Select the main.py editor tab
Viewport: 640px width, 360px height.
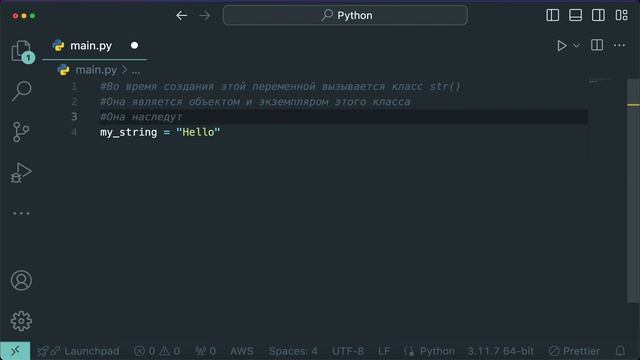(94, 46)
